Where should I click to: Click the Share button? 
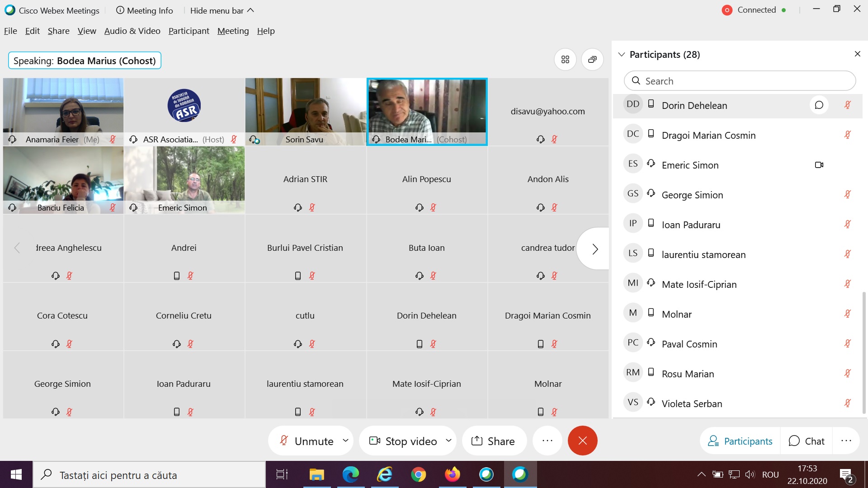coord(493,441)
